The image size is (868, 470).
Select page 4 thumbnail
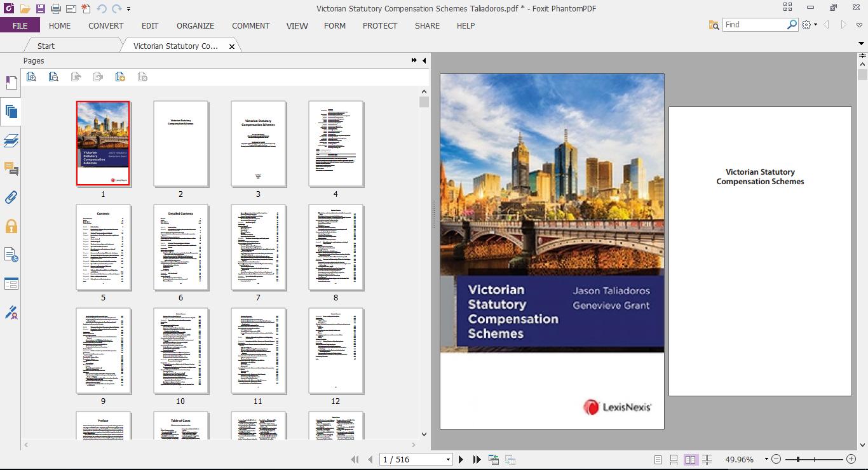[336, 144]
